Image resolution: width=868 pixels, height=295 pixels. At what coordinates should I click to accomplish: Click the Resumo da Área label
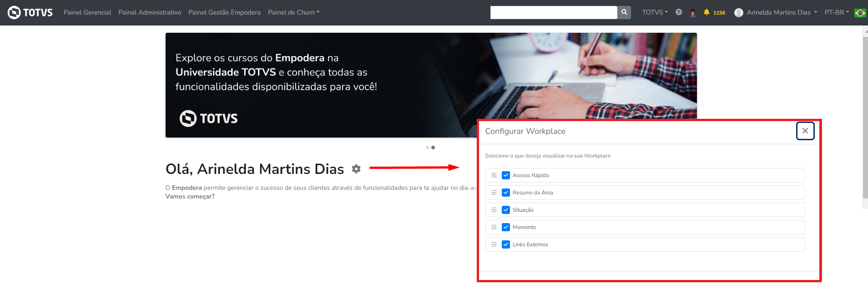(x=533, y=193)
